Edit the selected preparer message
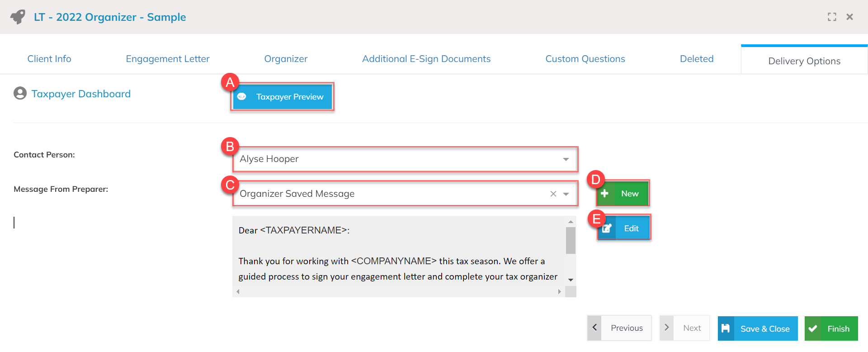Viewport: 868px width, 352px height. pos(624,228)
